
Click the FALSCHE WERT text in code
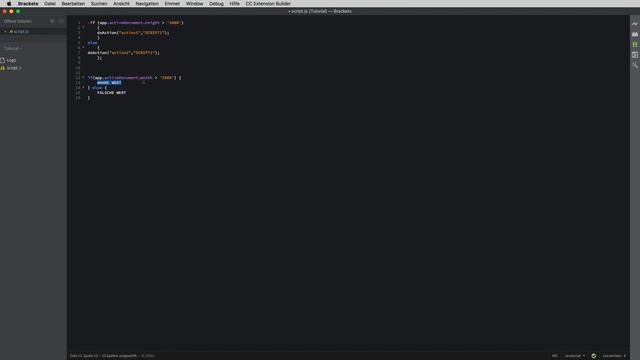click(x=111, y=93)
